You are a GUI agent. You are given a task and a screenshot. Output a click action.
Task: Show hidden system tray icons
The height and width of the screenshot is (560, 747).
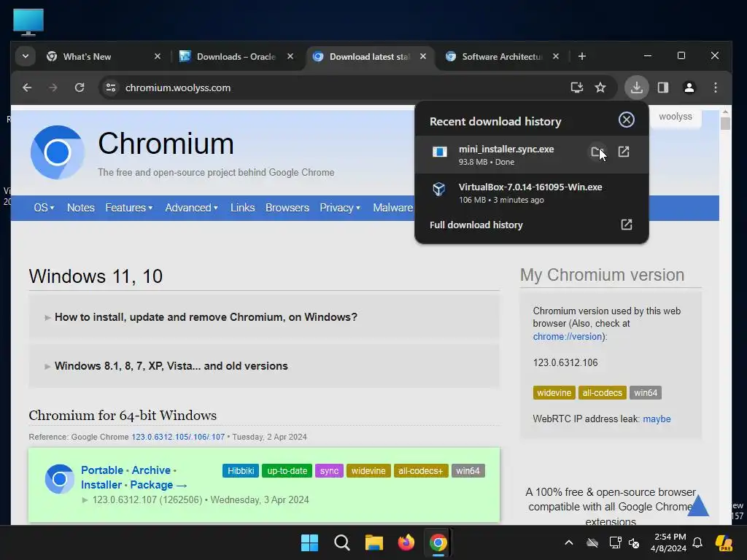click(x=569, y=542)
